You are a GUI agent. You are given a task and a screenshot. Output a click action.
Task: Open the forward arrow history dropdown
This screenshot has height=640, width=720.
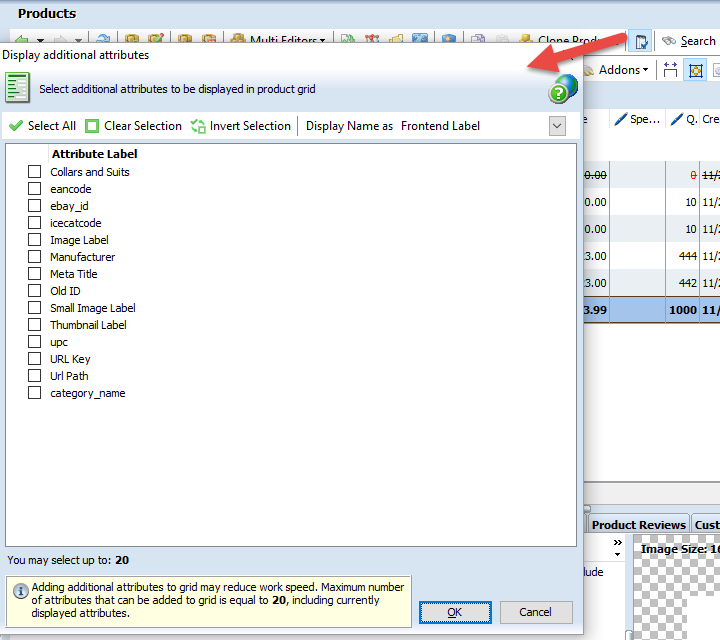[78, 40]
